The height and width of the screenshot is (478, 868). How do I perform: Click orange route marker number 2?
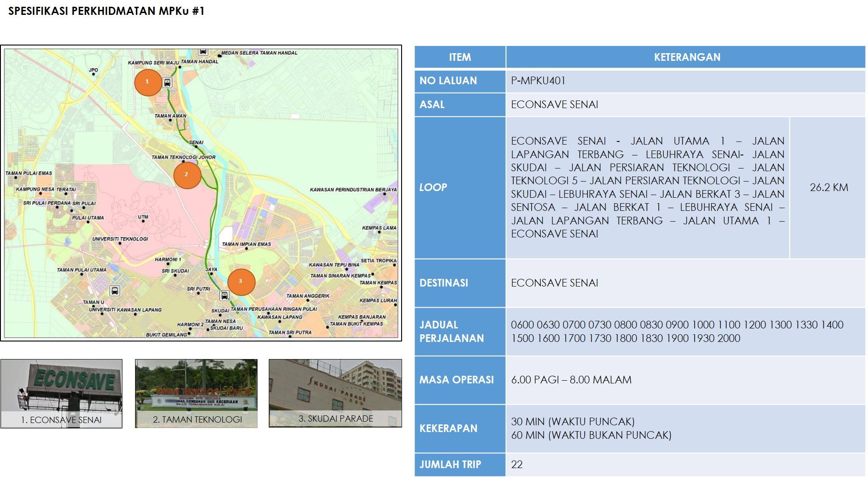point(187,175)
